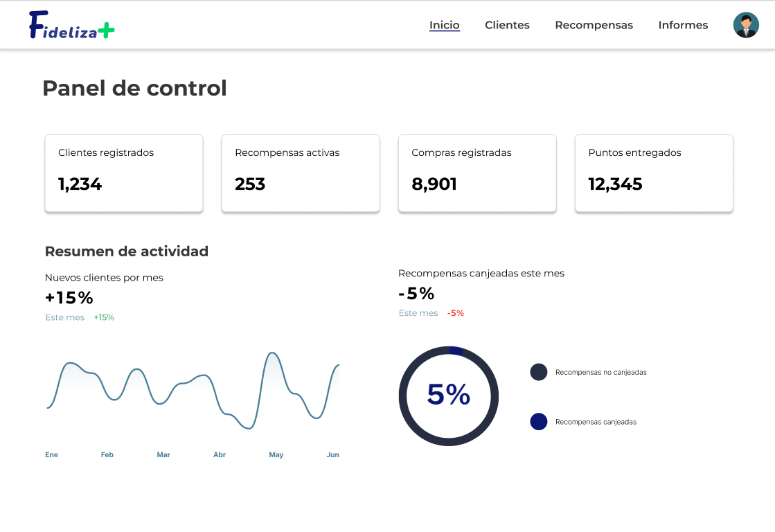Open the user profile avatar
775x532 pixels.
click(x=746, y=25)
